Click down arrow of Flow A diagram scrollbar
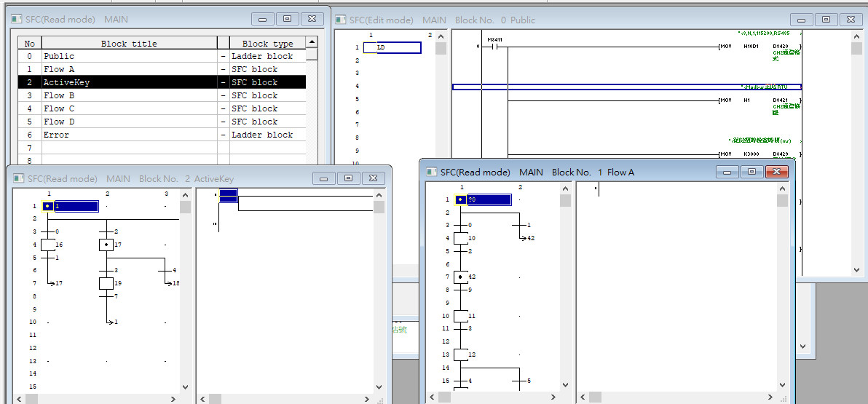The image size is (868, 404). [x=566, y=385]
